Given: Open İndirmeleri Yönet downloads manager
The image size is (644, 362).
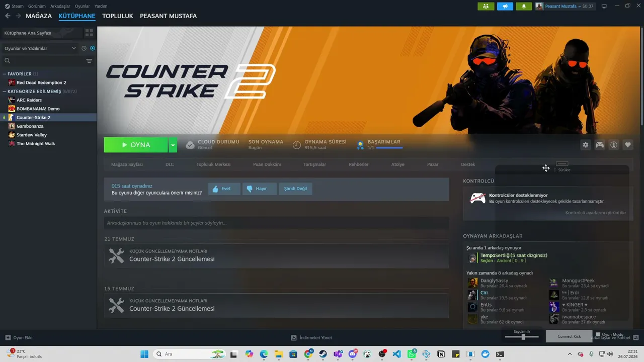Looking at the screenshot, I should click(311, 337).
